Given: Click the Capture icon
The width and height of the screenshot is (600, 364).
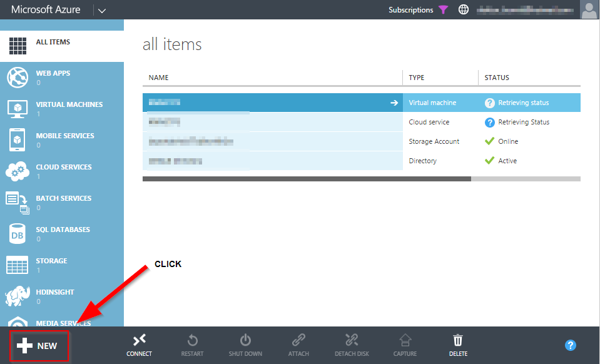Looking at the screenshot, I should click(x=405, y=340).
